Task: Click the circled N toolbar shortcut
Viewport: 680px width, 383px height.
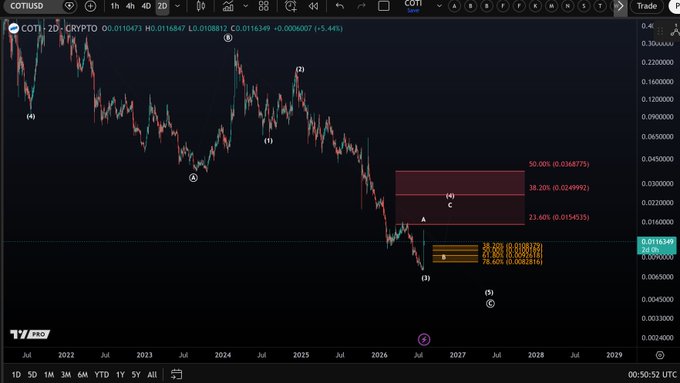Action: pos(568,6)
